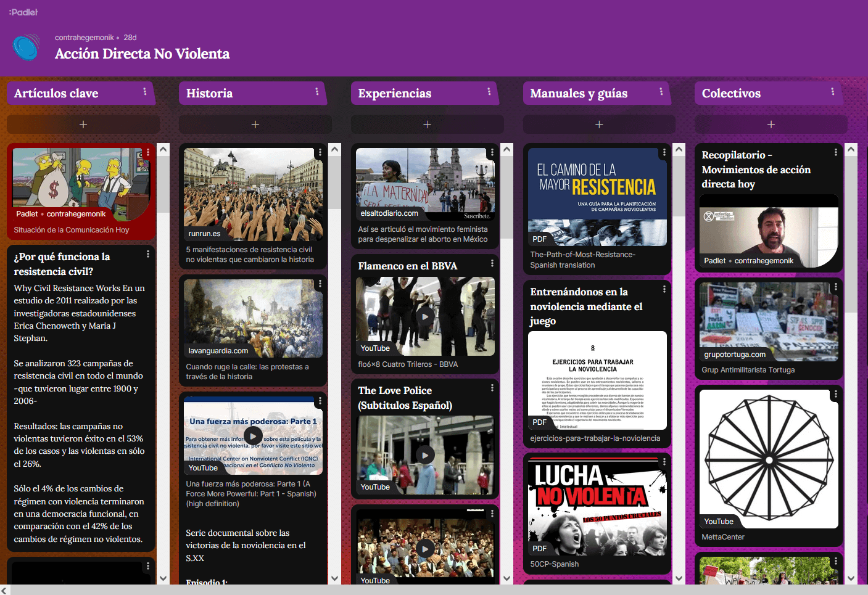Viewport: 868px width, 595px height.
Task: Open menu of Flamenco en el BBVA post
Action: (492, 263)
